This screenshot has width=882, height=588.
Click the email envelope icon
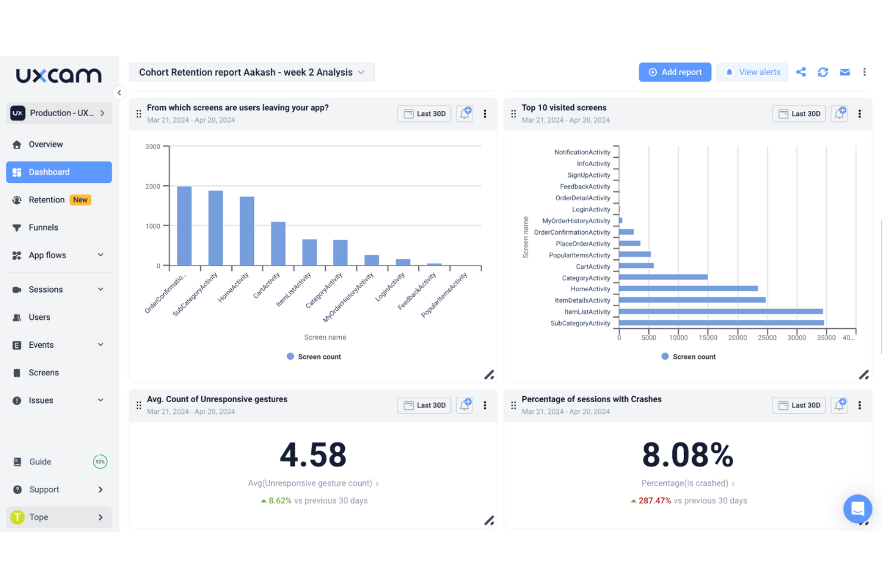pos(844,72)
